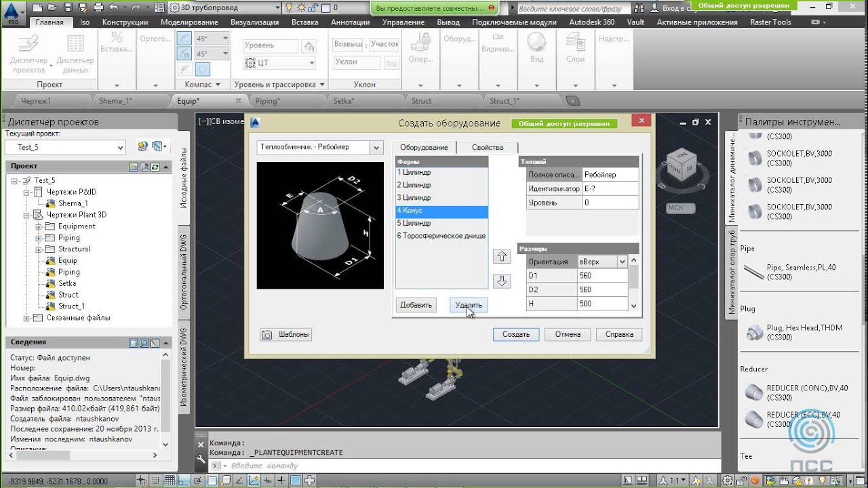Open the Iso ribbon tab
This screenshot has height=488, width=868.
[85, 22]
